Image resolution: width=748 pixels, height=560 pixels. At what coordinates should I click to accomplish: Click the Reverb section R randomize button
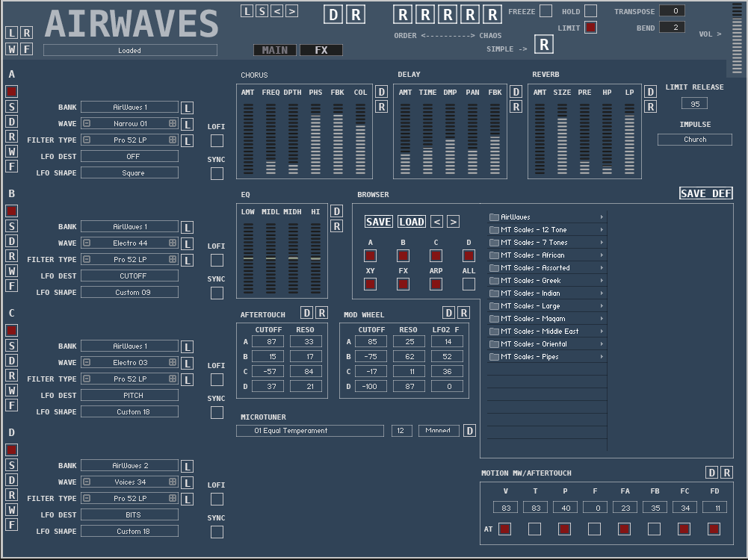[650, 107]
